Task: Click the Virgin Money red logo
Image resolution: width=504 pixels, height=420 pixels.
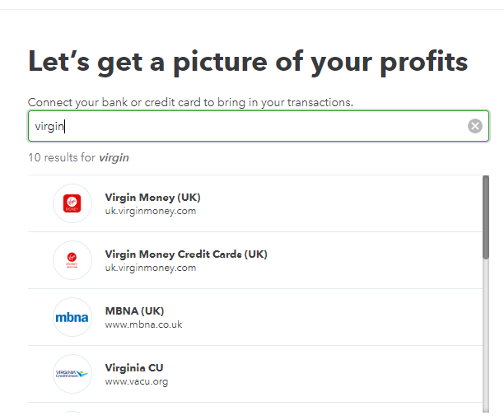Action: click(72, 203)
